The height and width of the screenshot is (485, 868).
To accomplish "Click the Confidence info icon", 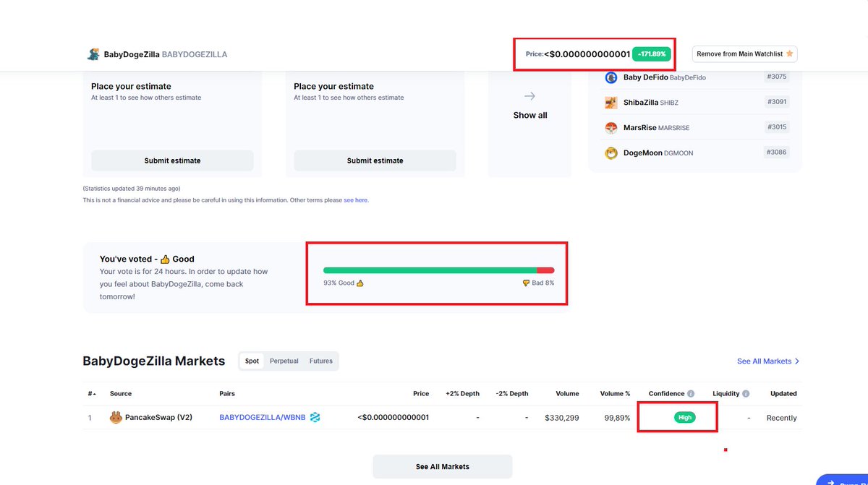I will (691, 394).
